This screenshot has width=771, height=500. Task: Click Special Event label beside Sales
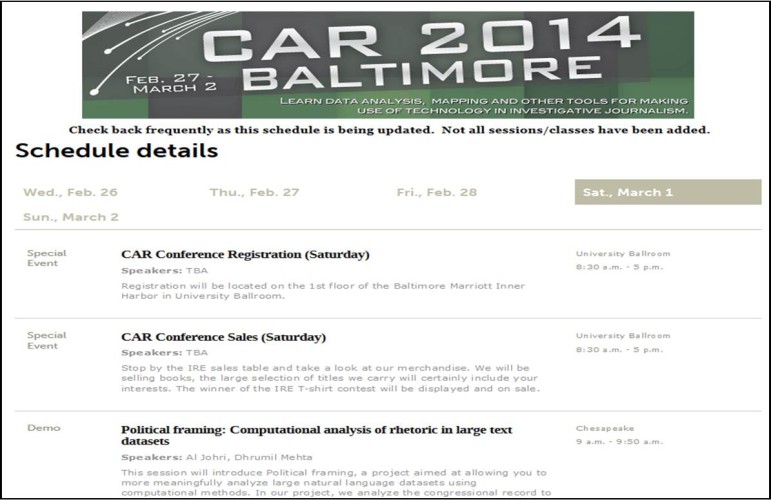point(47,340)
